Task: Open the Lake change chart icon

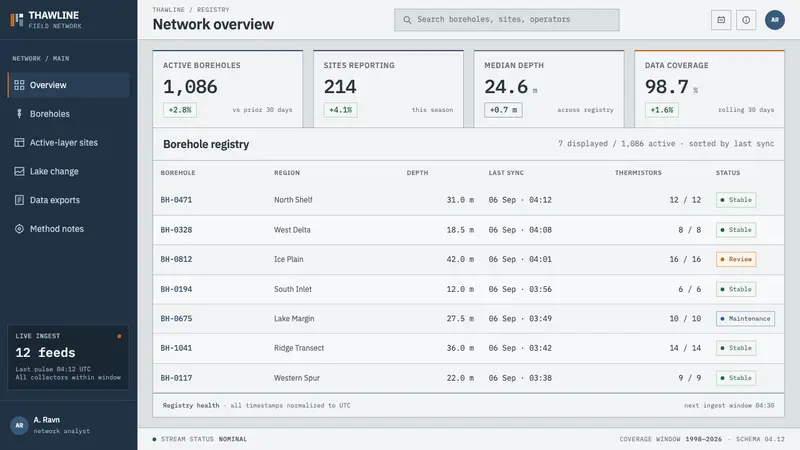Action: click(19, 171)
